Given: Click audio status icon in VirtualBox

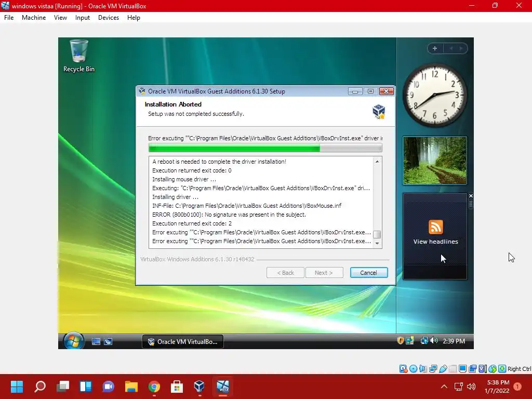Looking at the screenshot, I should (423, 369).
